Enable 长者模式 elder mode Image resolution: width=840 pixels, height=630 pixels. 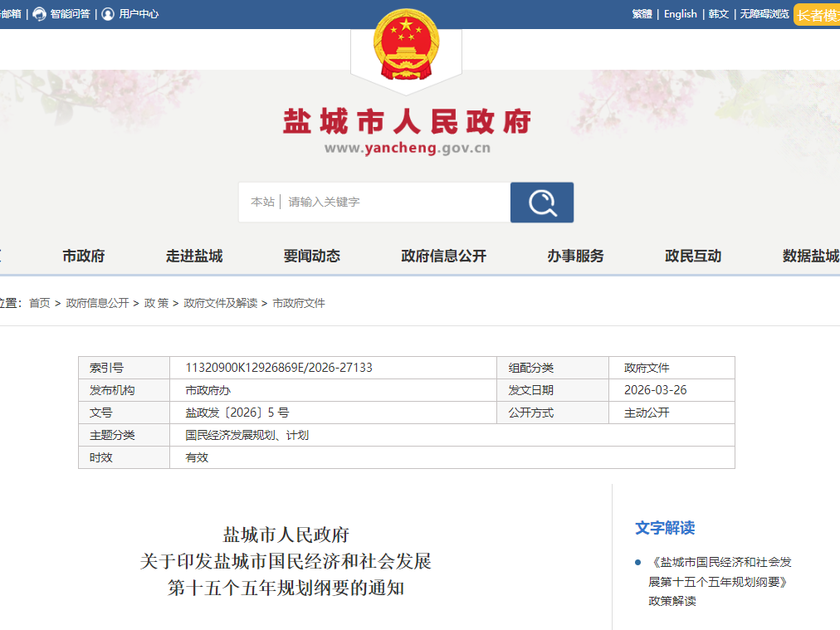click(817, 15)
